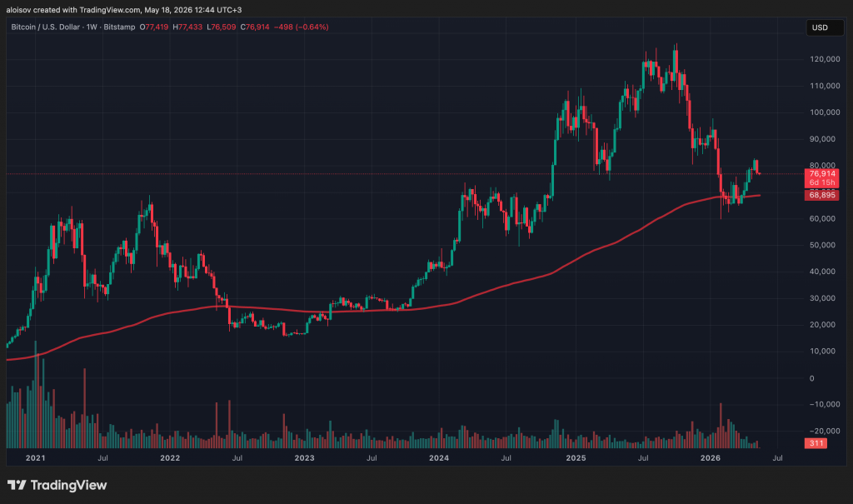Click the 2025 time axis label
Viewport: 853px width, 504px height.
tap(576, 457)
